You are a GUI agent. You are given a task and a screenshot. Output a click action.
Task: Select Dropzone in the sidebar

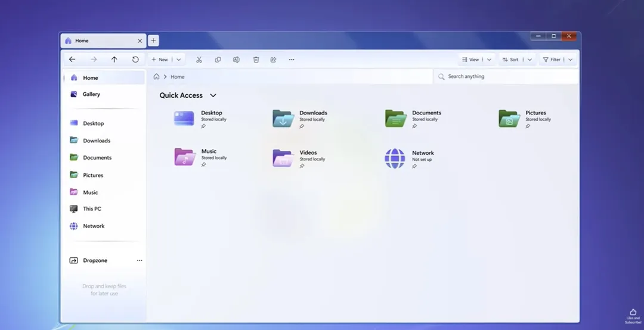click(x=88, y=260)
